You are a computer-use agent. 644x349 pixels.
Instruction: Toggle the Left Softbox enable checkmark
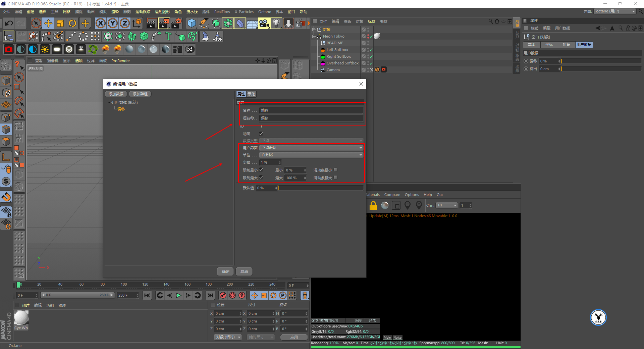[x=371, y=50]
